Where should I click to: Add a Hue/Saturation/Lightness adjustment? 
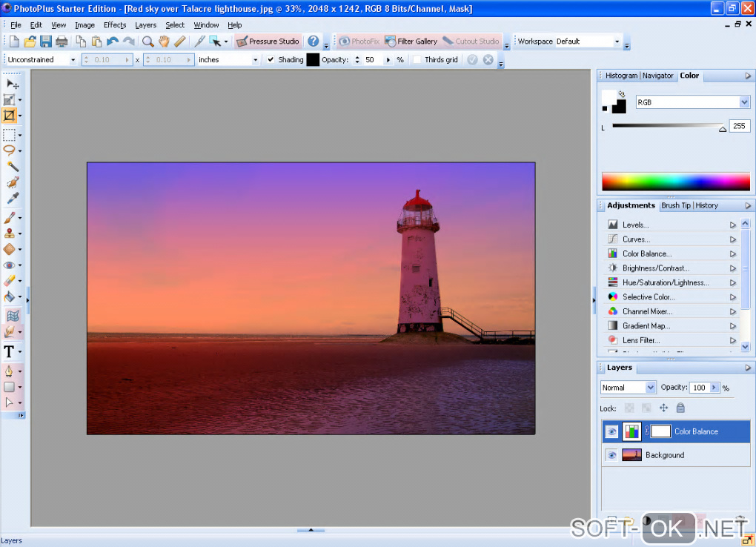665,282
